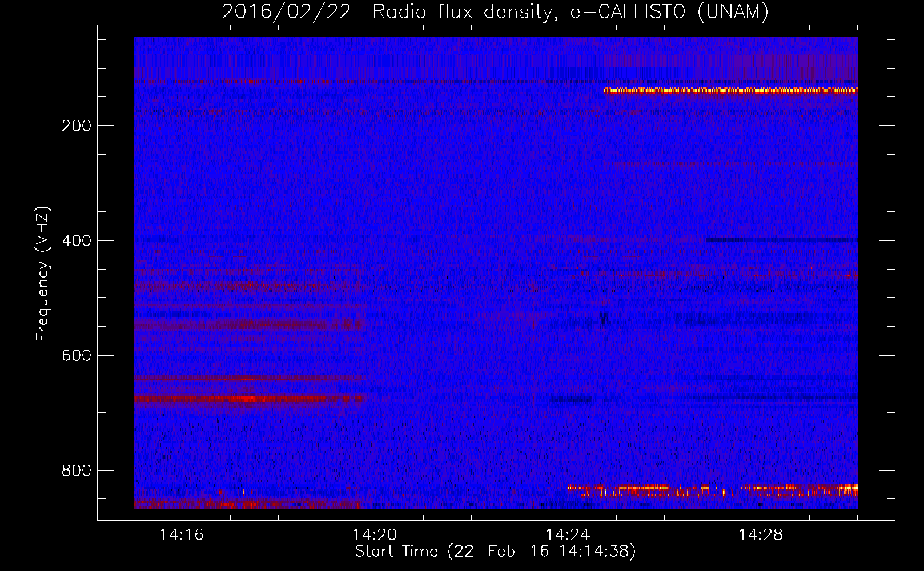Click the 'Frequency (MHZ)' axis label
924x571 pixels.
pos(43,274)
